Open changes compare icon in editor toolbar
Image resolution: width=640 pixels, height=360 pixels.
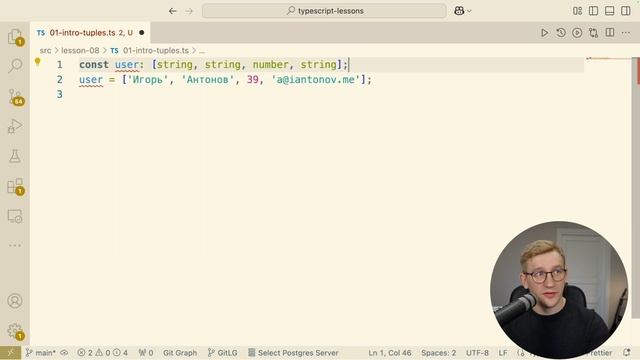593,33
